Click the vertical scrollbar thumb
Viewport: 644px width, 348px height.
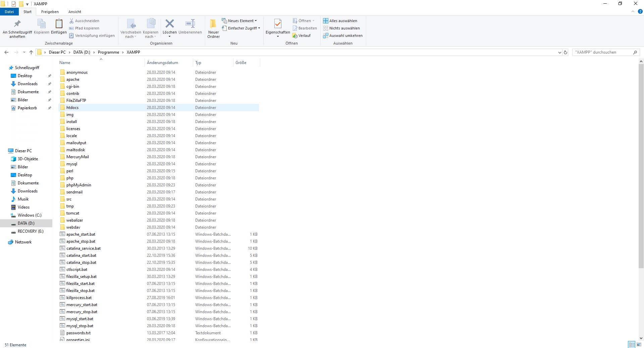point(641,166)
